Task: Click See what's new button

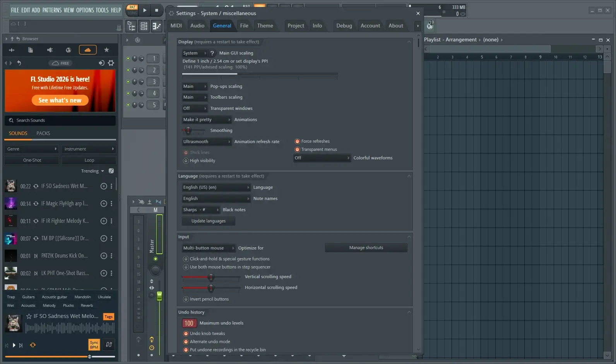Action: [60, 100]
